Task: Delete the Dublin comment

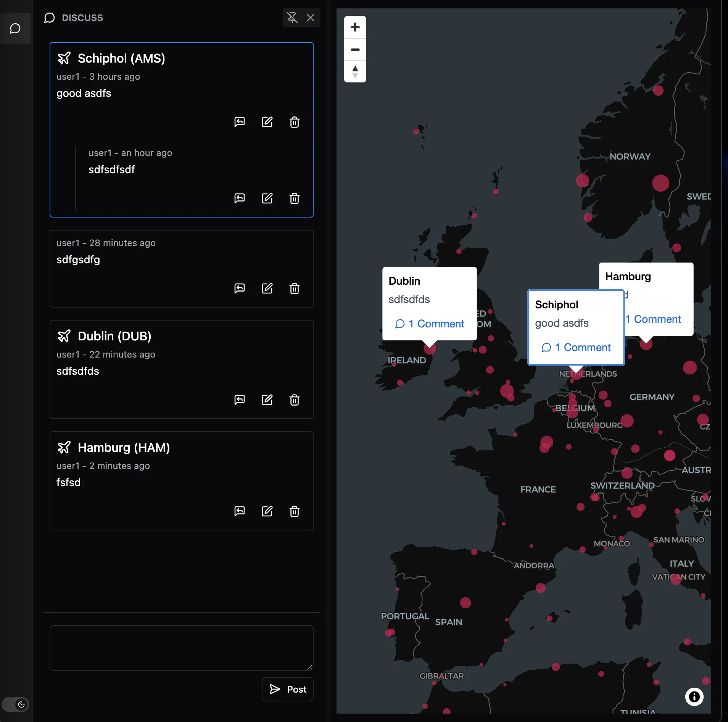Action: (294, 400)
